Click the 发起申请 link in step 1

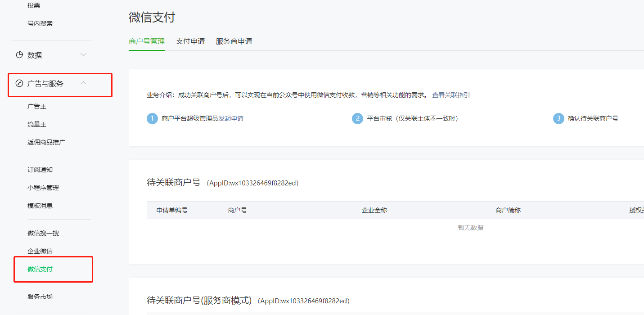(x=231, y=118)
